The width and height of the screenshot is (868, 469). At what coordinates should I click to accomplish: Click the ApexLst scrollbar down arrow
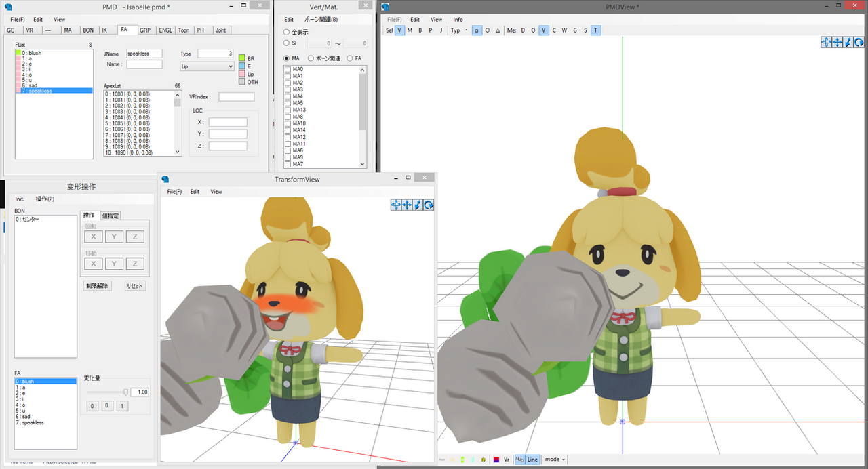coord(178,152)
